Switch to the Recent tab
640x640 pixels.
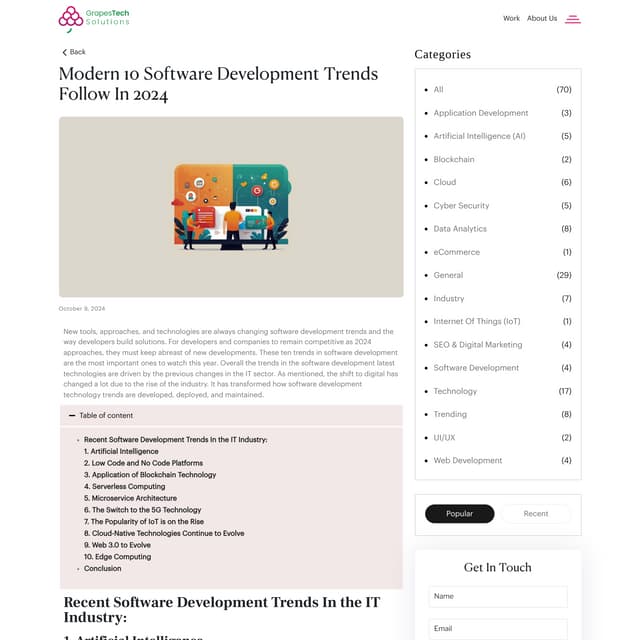coord(536,514)
